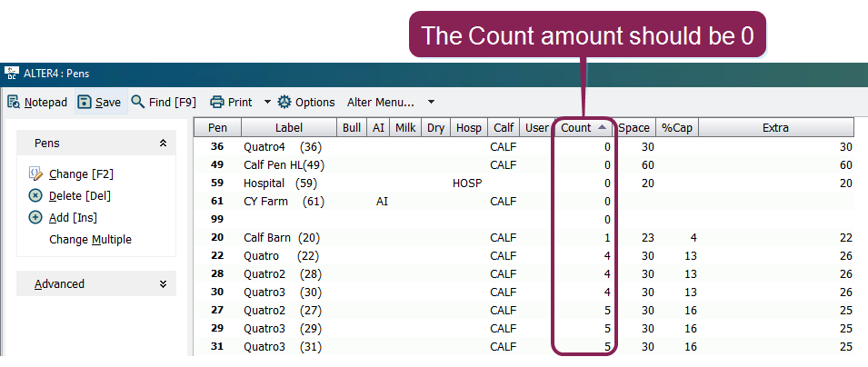Collapse the Pens panel section
This screenshot has width=868, height=367.
[x=163, y=143]
